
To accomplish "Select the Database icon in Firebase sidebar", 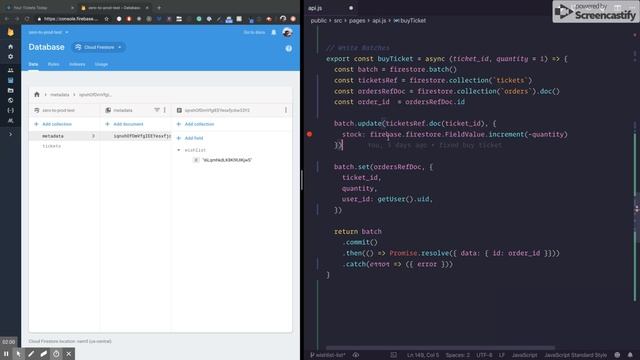I will pos(11,80).
